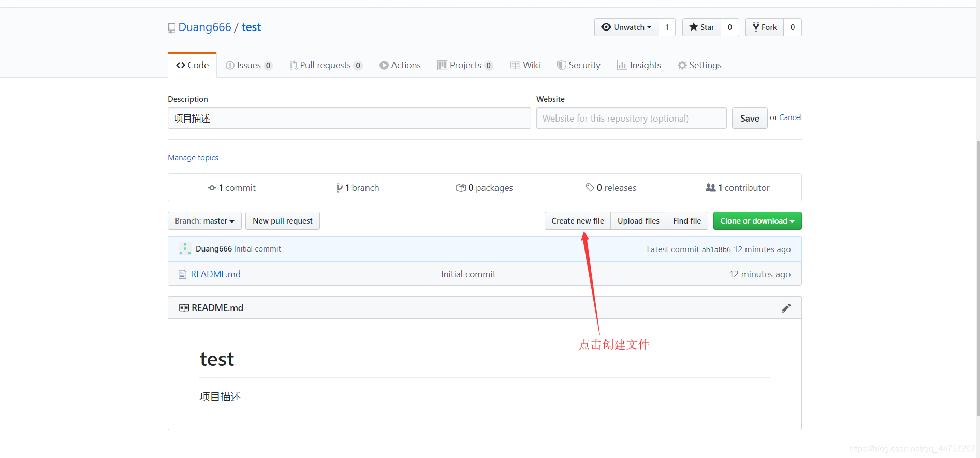Click the gear icon of the Settings tab
This screenshot has width=980, height=458.
tap(682, 65)
